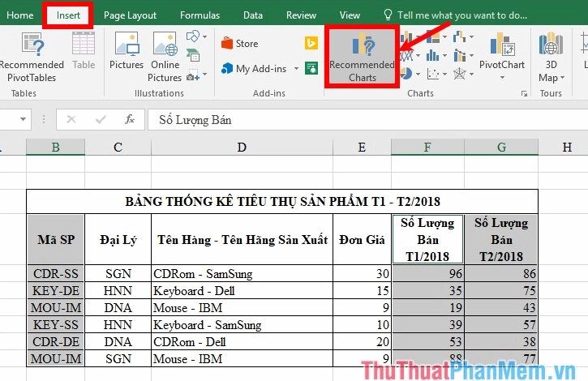Expand the Shapes dropdown arrow

click(x=204, y=36)
